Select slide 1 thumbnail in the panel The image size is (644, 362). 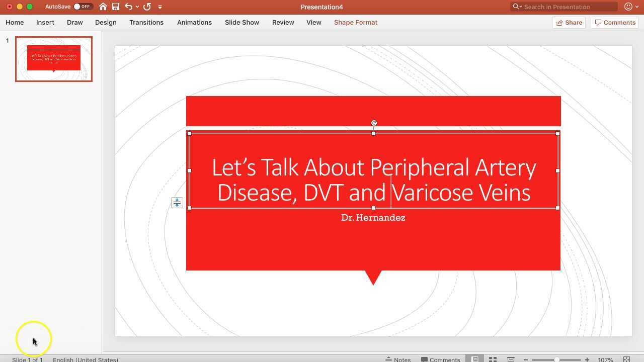click(x=54, y=59)
